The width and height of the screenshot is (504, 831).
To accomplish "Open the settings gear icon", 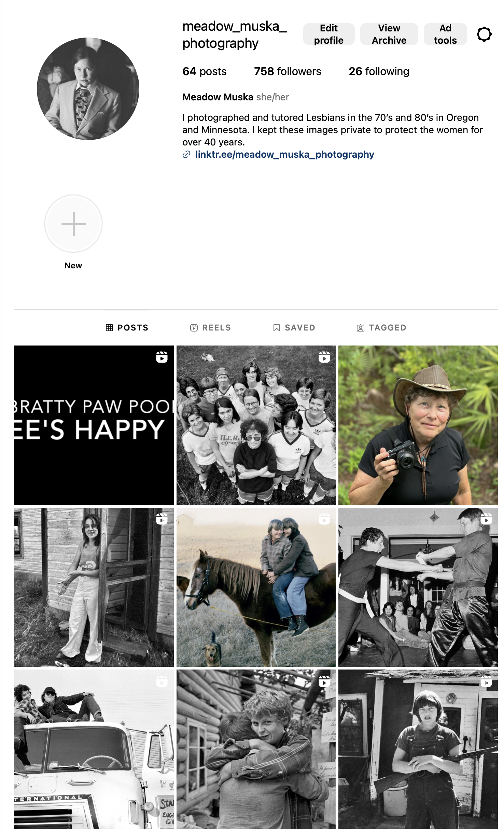I will [x=484, y=34].
